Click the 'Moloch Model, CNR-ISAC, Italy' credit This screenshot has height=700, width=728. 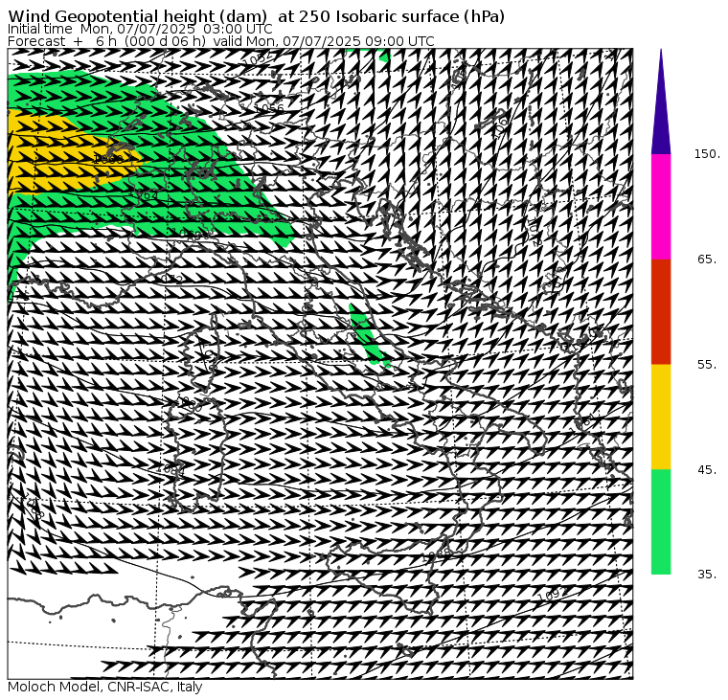click(105, 687)
